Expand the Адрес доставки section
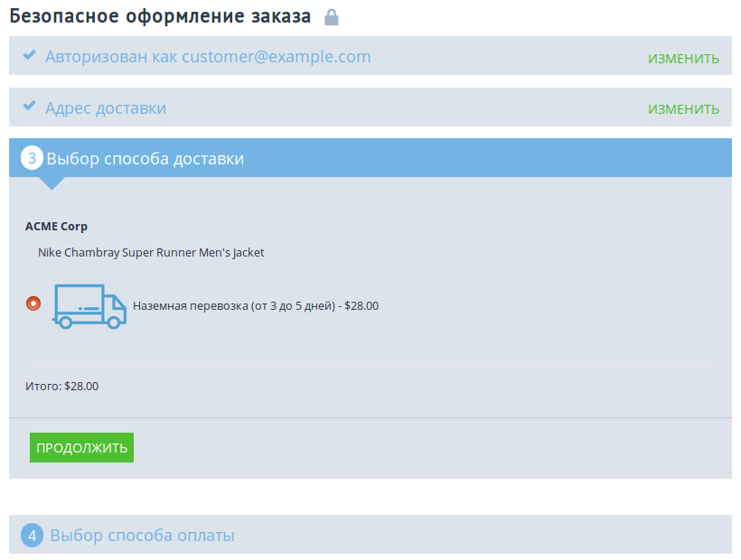The image size is (741, 560). 104,107
